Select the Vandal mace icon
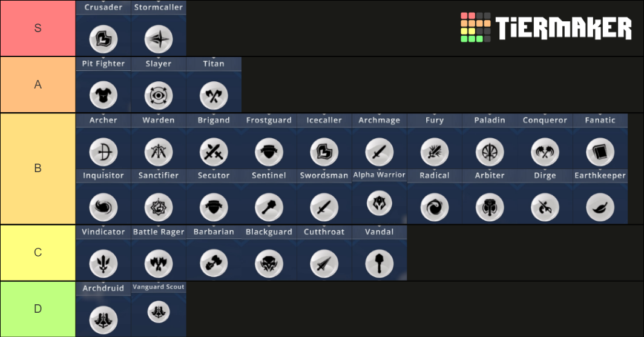Screen dimensions: 644x337 [379, 263]
